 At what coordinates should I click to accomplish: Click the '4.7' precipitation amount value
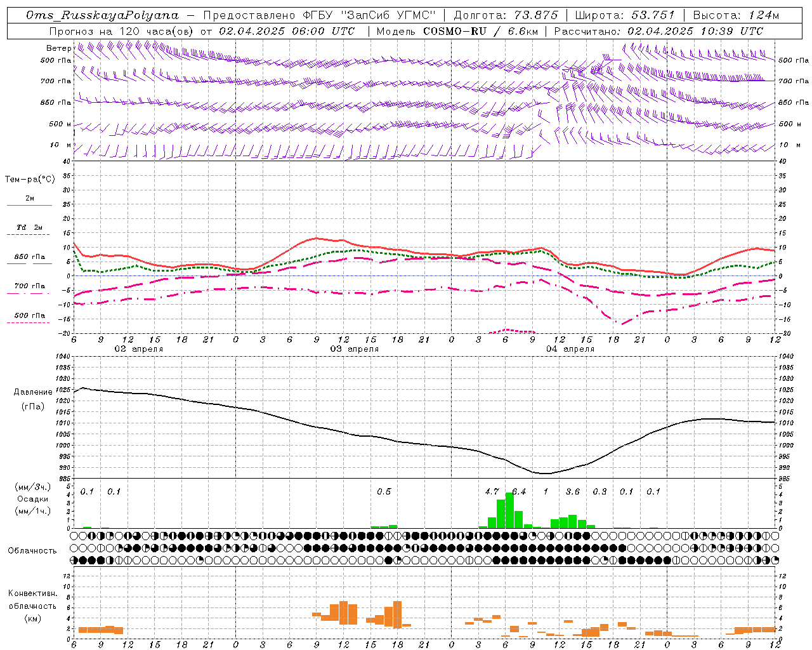(492, 492)
